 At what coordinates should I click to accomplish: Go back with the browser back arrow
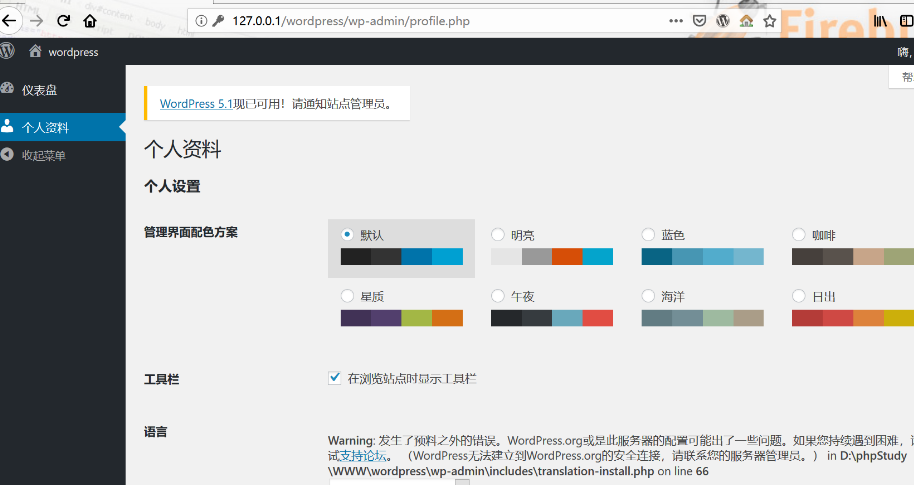pyautogui.click(x=9, y=21)
